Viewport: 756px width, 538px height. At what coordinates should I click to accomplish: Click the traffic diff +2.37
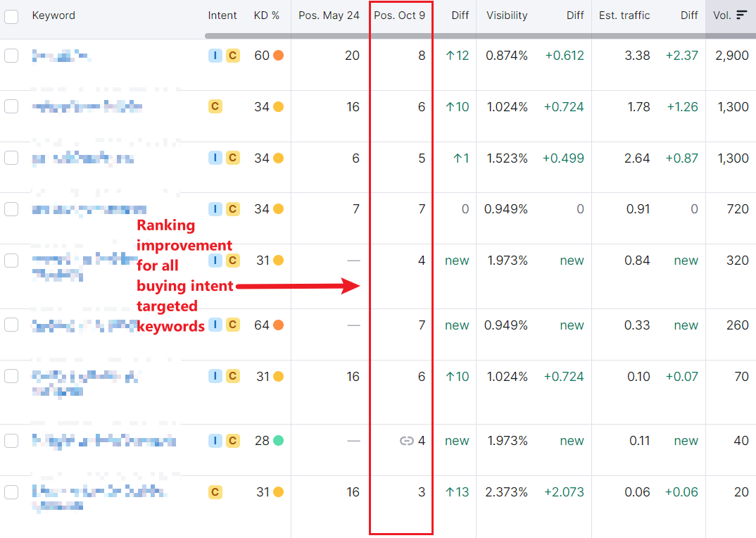pyautogui.click(x=682, y=56)
